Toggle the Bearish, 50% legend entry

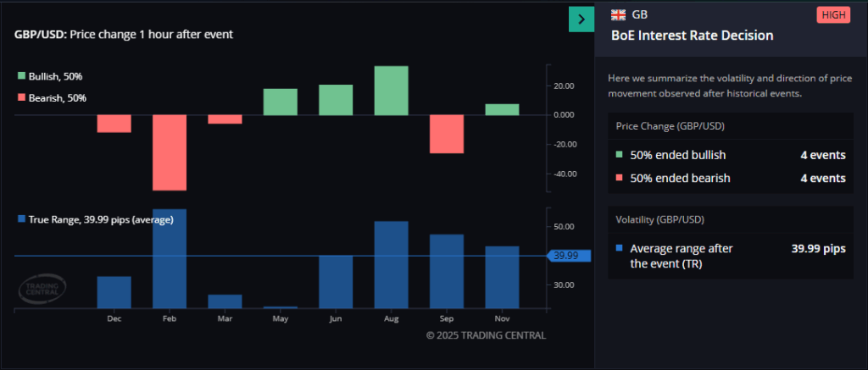(56, 98)
